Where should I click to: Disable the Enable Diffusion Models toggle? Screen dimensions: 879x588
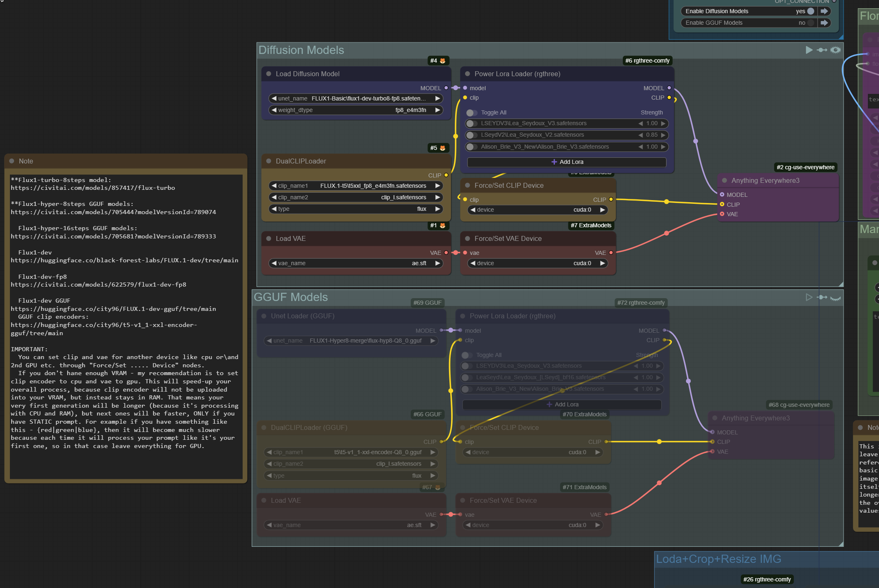point(810,11)
